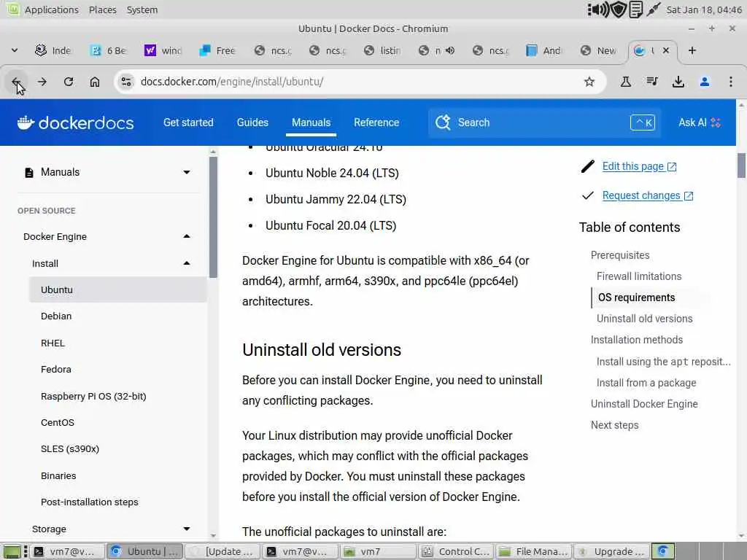This screenshot has height=560, width=747.
Task: Open a new browser tab
Action: (x=692, y=50)
